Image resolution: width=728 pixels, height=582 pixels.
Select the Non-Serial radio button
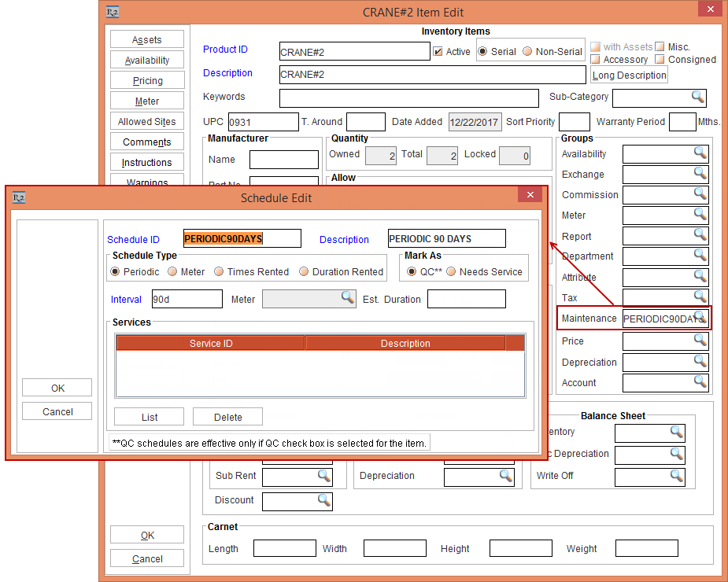coord(527,52)
